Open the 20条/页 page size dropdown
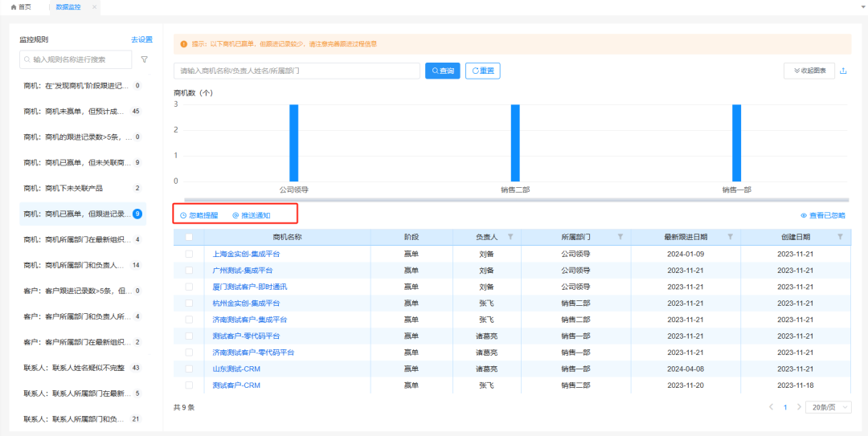868x436 pixels. (x=828, y=407)
